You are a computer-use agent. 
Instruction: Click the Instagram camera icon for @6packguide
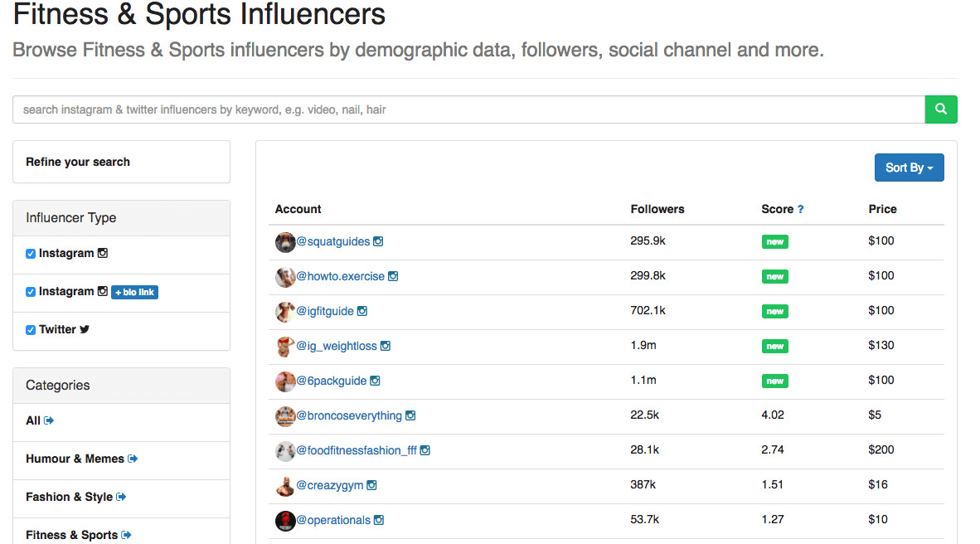(x=374, y=381)
